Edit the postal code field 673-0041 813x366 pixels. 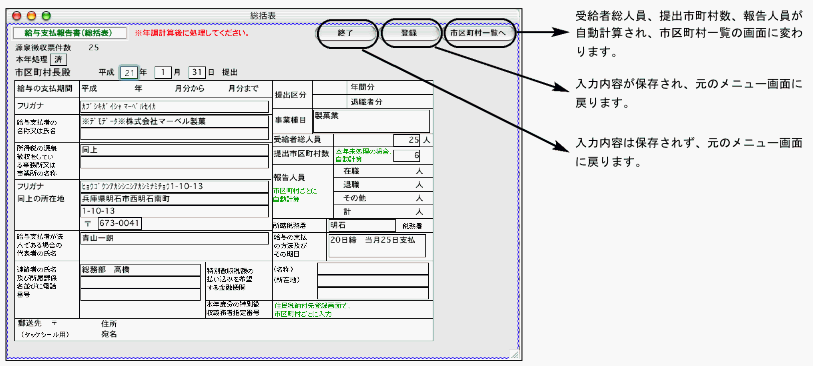119,223
